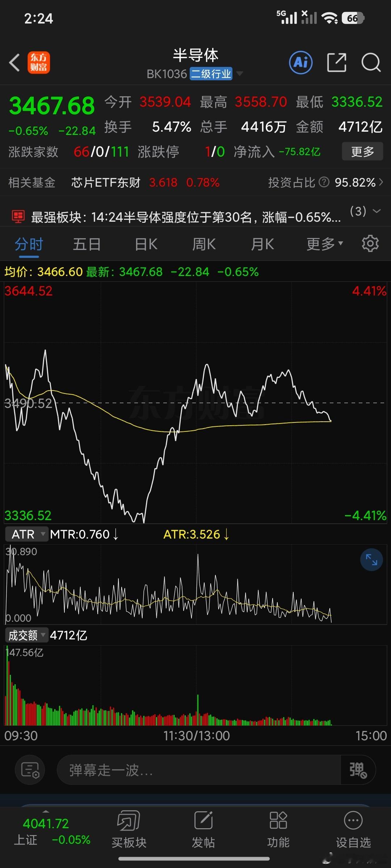The image size is (391, 868).
Task: Expand the chart to fullscreen
Action: [x=371, y=560]
